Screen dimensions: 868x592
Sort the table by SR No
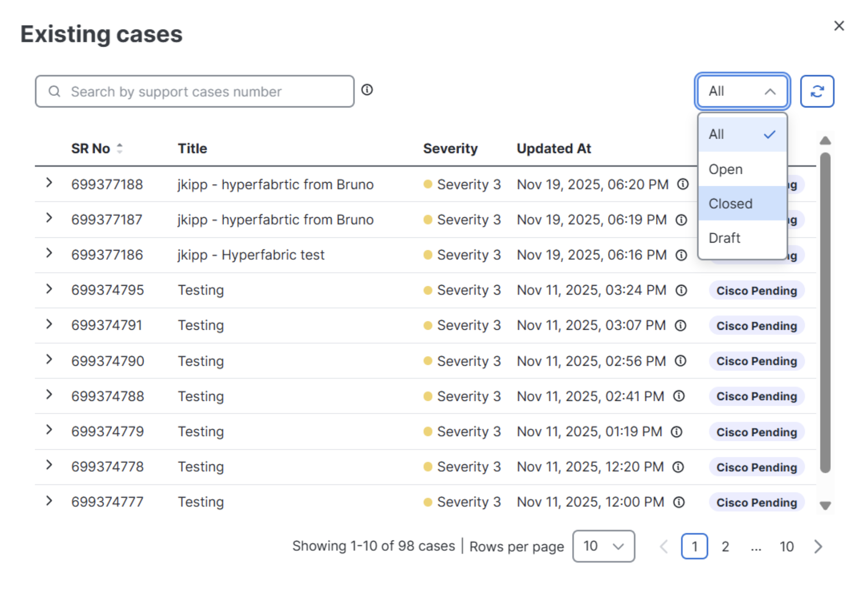point(119,148)
